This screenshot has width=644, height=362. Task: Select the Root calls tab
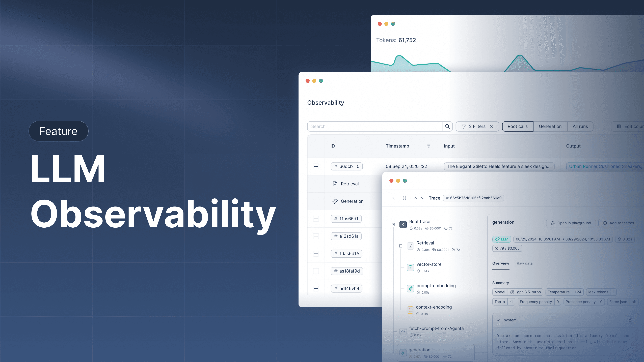click(518, 126)
